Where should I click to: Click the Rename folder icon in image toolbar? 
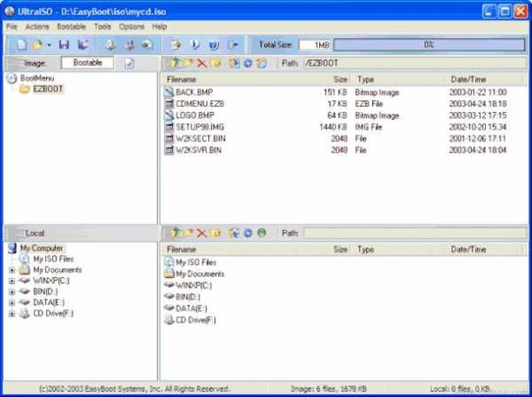pyautogui.click(x=216, y=63)
